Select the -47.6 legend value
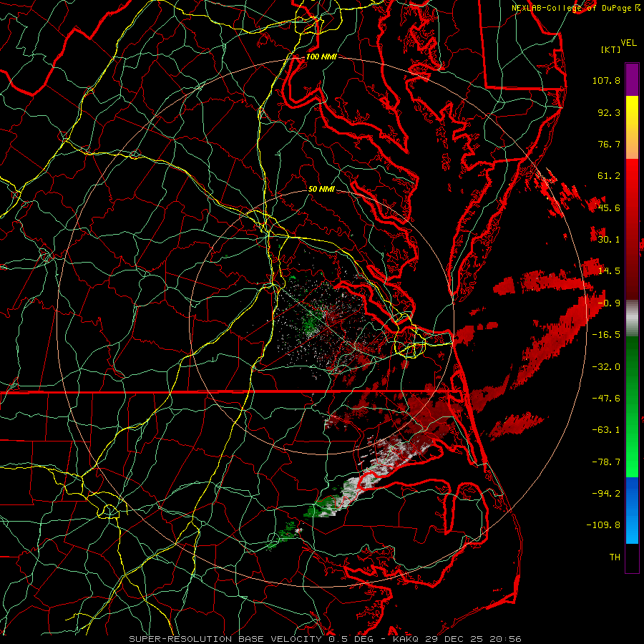 [x=606, y=399]
